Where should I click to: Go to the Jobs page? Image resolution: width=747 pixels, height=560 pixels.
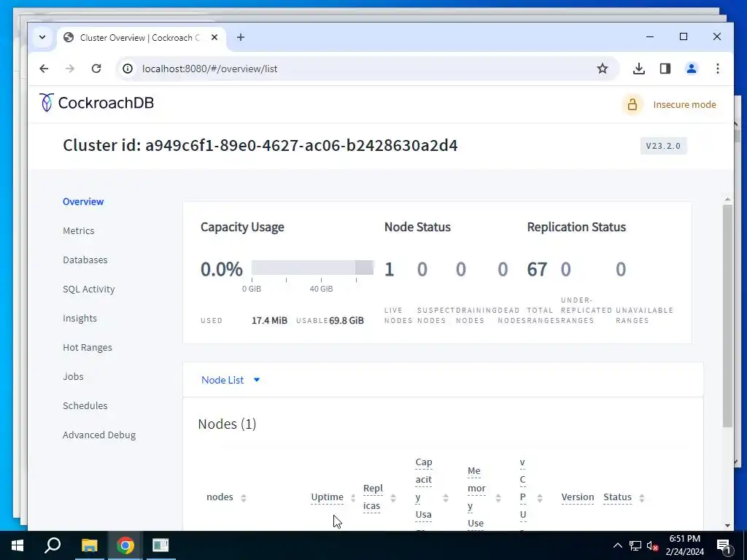(73, 376)
